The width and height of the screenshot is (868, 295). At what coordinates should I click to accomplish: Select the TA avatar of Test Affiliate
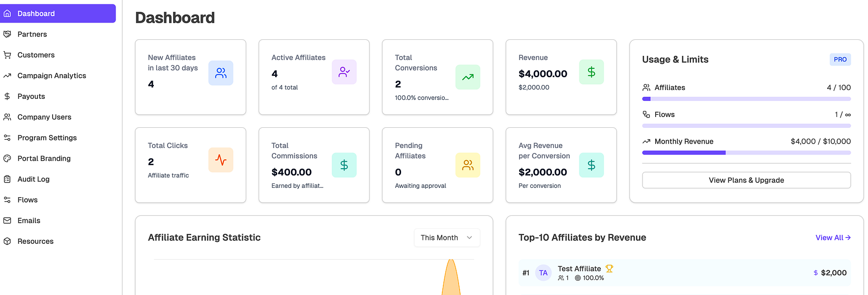[x=543, y=273]
